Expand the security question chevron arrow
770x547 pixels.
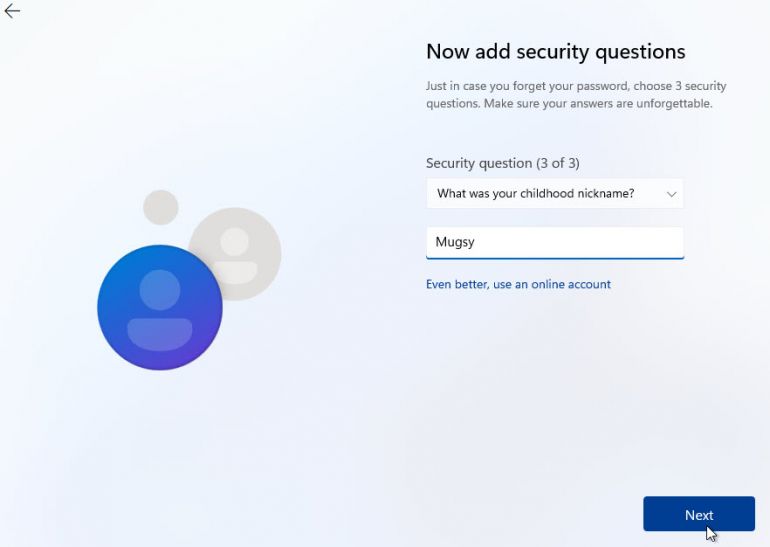click(x=671, y=194)
